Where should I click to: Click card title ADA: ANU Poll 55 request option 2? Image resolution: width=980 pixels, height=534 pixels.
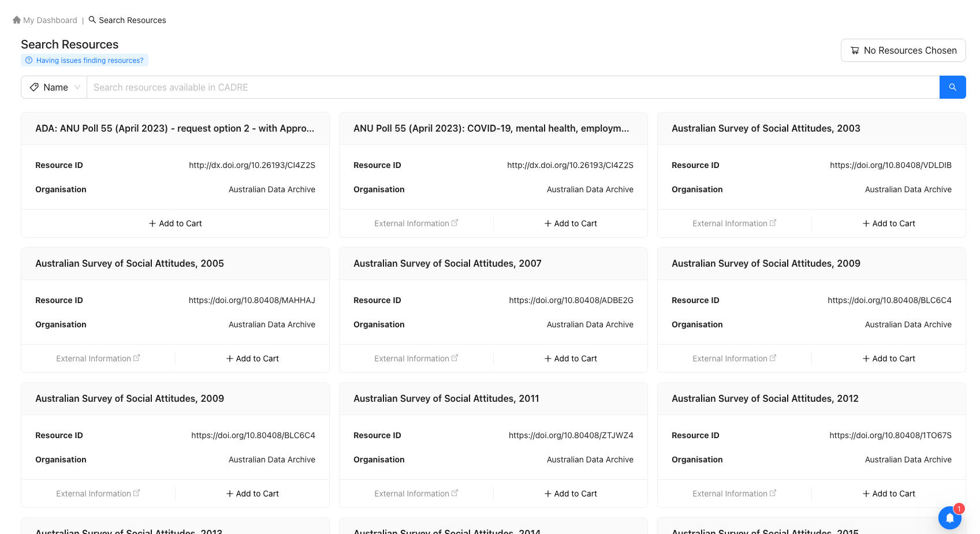pyautogui.click(x=175, y=128)
